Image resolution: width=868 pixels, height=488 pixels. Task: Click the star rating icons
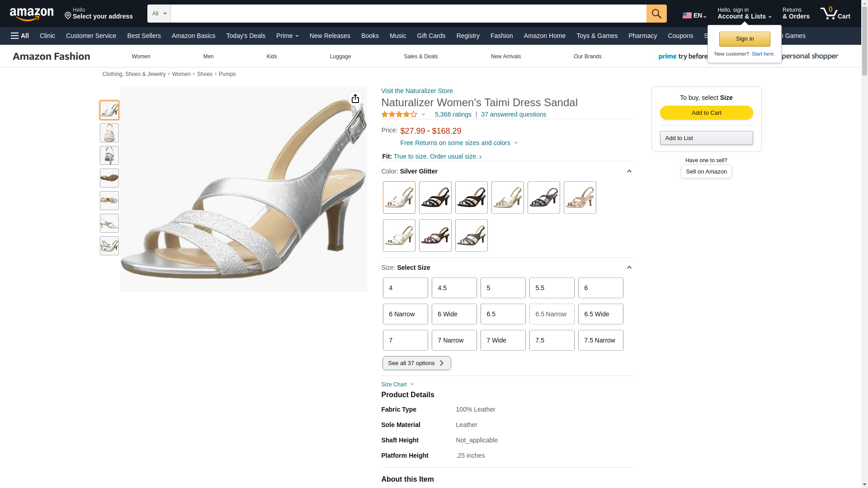click(x=399, y=115)
